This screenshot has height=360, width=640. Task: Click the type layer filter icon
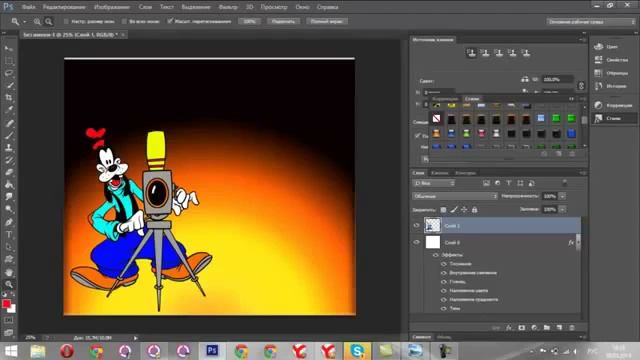coord(509,183)
